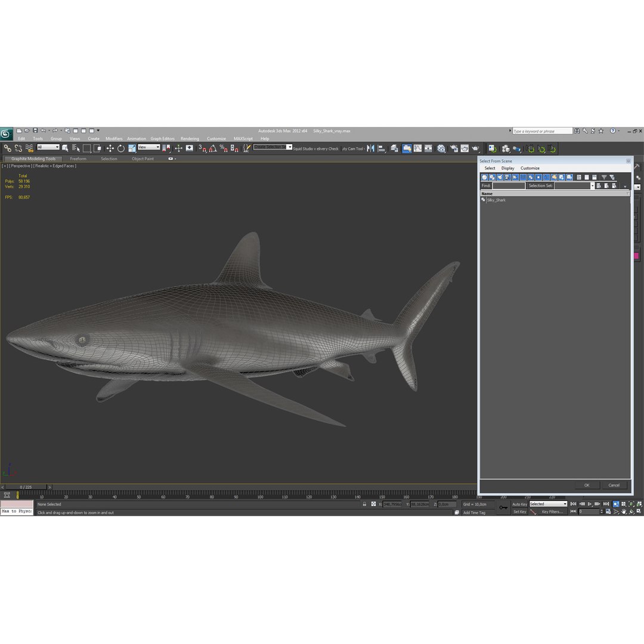Switch to the Object Paint tab

tap(143, 159)
